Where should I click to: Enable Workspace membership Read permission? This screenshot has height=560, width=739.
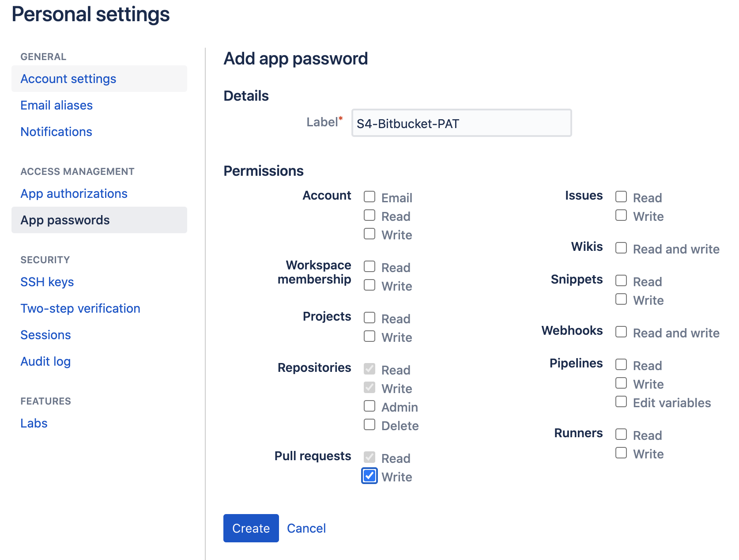[369, 266]
